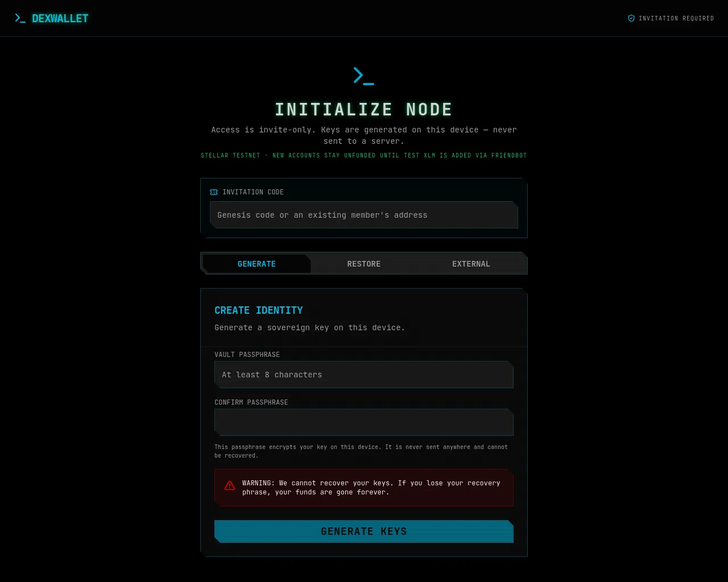Click the INITIALIZE NODE heading
The image size is (728, 582).
364,109
